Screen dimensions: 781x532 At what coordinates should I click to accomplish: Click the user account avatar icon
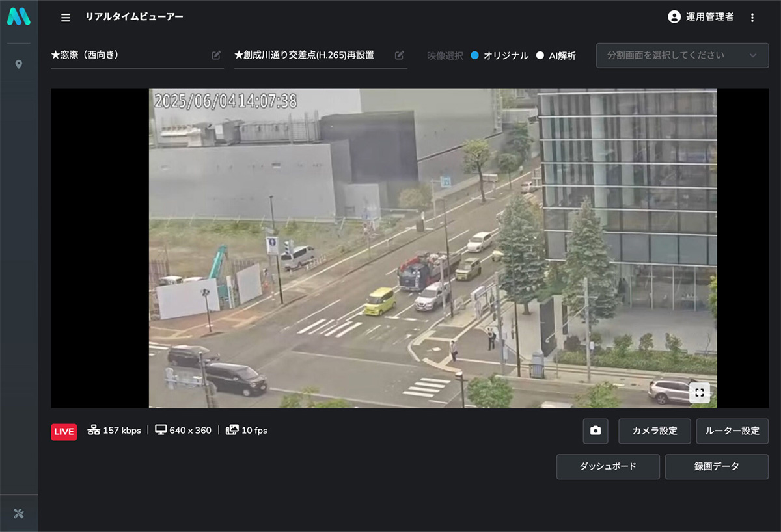click(x=674, y=17)
